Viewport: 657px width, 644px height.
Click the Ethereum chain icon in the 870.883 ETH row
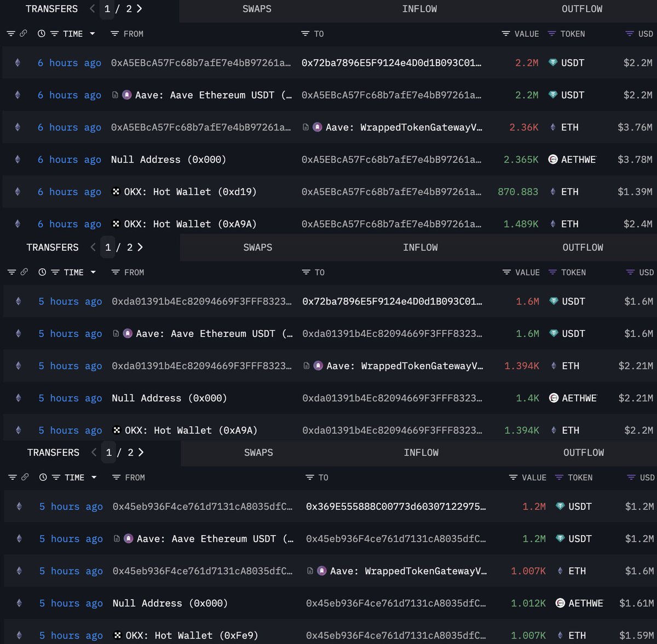[x=18, y=192]
